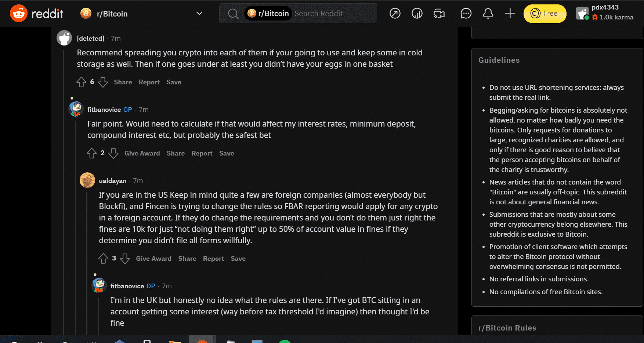The image size is (644, 343).
Task: Save fitbanovice's "Fair point" comment
Action: (227, 153)
